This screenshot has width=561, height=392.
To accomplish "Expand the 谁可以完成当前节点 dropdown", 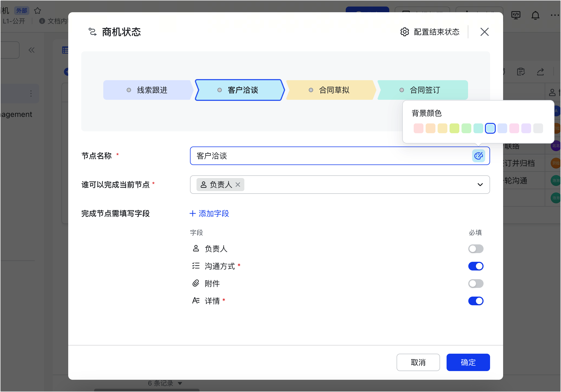I will [480, 185].
